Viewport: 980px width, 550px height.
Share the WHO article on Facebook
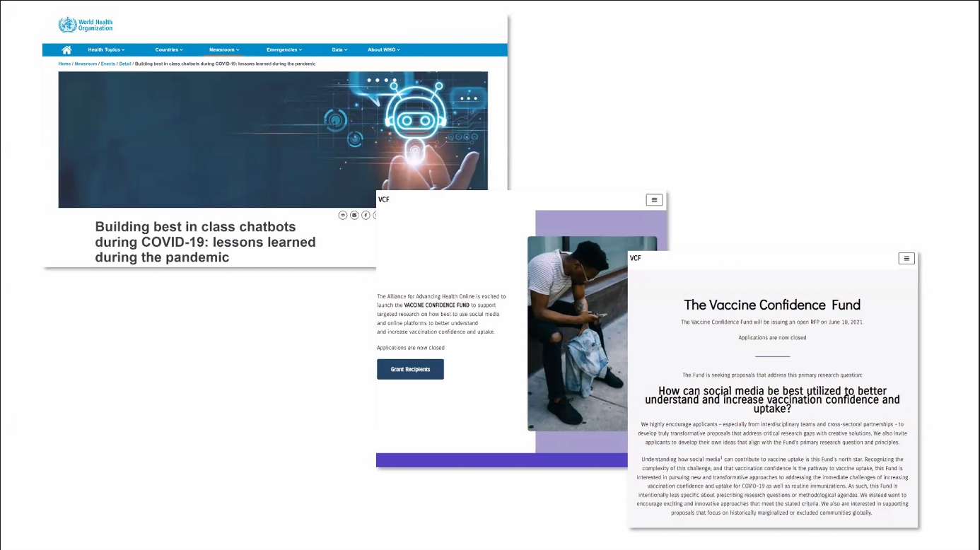[x=366, y=215]
